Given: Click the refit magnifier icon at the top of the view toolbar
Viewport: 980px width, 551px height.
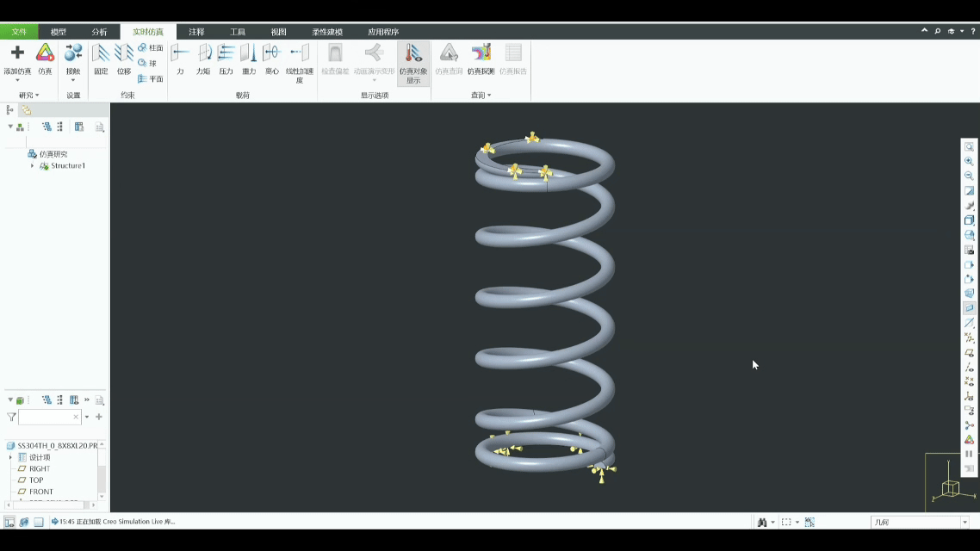Looking at the screenshot, I should [x=969, y=147].
